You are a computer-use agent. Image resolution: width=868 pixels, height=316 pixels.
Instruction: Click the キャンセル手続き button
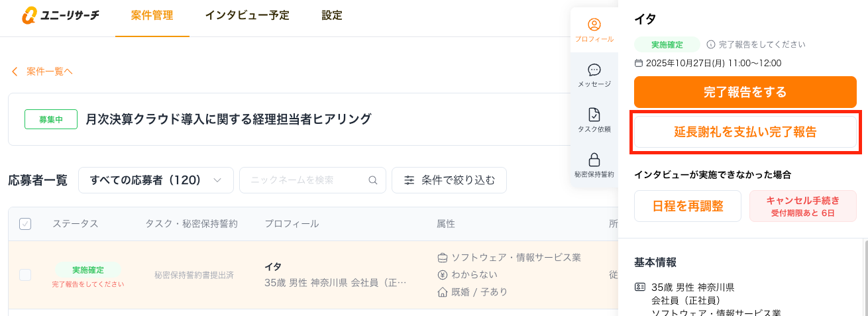pos(802,205)
